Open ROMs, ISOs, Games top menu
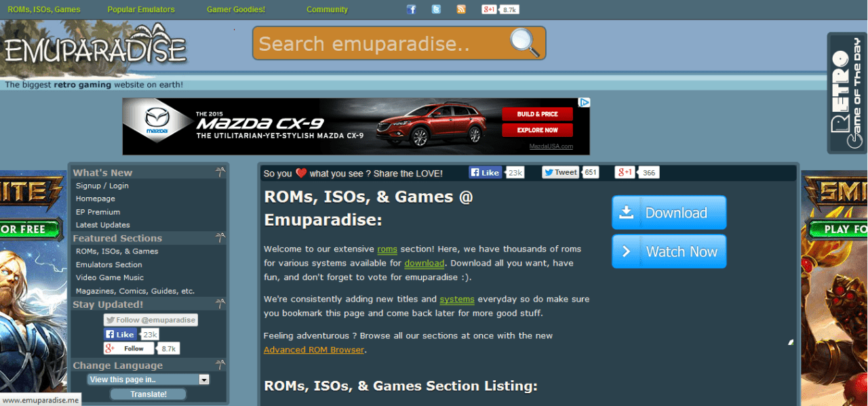This screenshot has height=406, width=868. [x=43, y=9]
